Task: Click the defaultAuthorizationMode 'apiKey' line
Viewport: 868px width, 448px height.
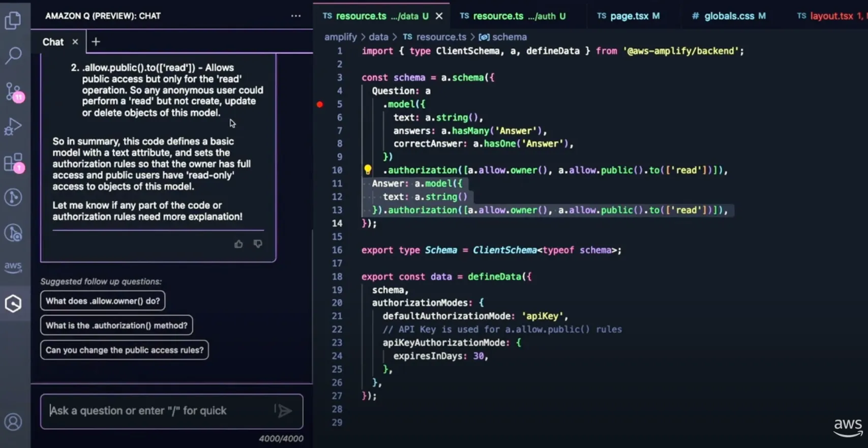Action: pyautogui.click(x=475, y=316)
